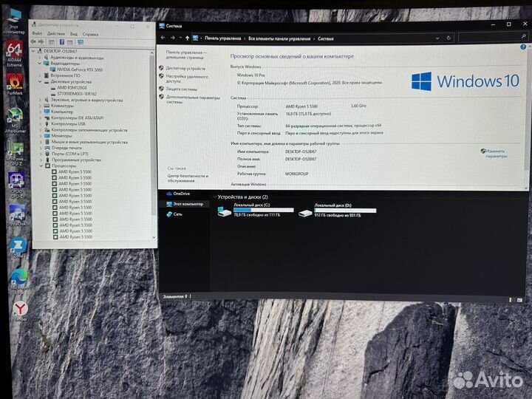The width and height of the screenshot is (532, 399).
Task: Open Защита системы link
Action: (x=182, y=89)
